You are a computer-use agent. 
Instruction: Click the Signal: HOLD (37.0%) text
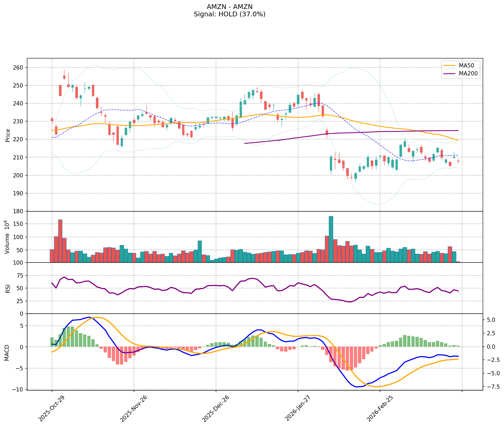(x=229, y=14)
